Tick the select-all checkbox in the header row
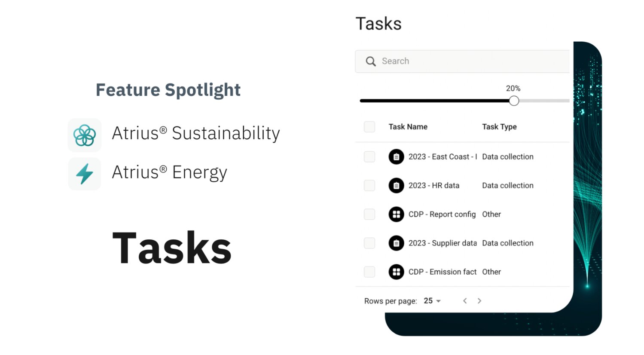This screenshot has height=355, width=644. 369,127
